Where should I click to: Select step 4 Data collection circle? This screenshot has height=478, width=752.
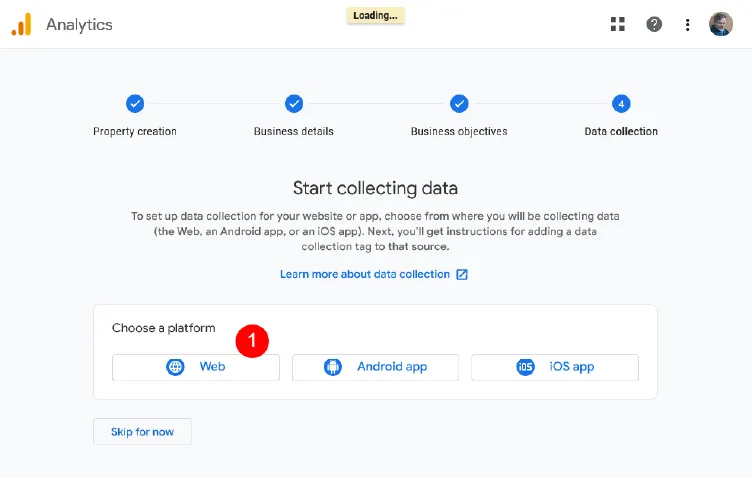point(621,104)
